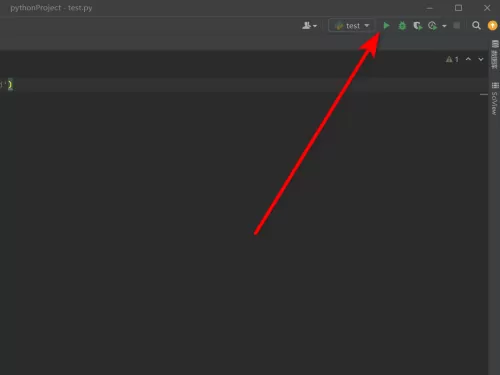Viewport: 500px width, 375px height.
Task: Click the grey Stop square button
Action: pyautogui.click(x=457, y=26)
